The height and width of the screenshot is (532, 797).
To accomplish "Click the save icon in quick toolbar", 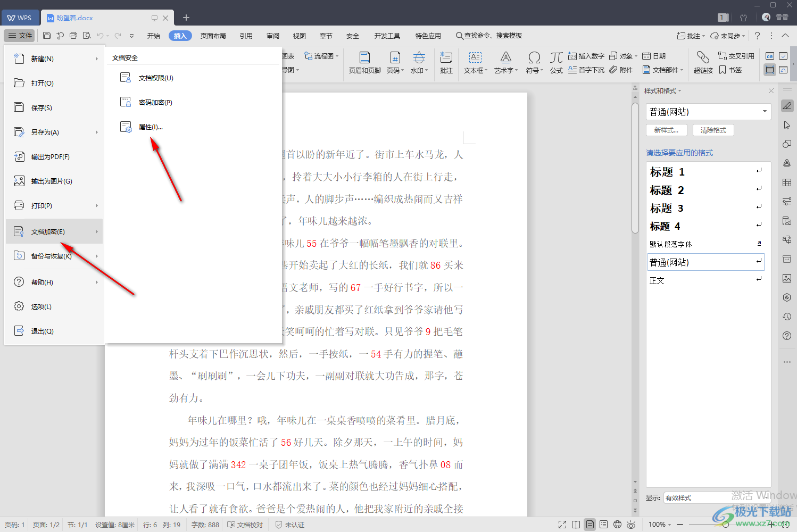I will [x=47, y=36].
